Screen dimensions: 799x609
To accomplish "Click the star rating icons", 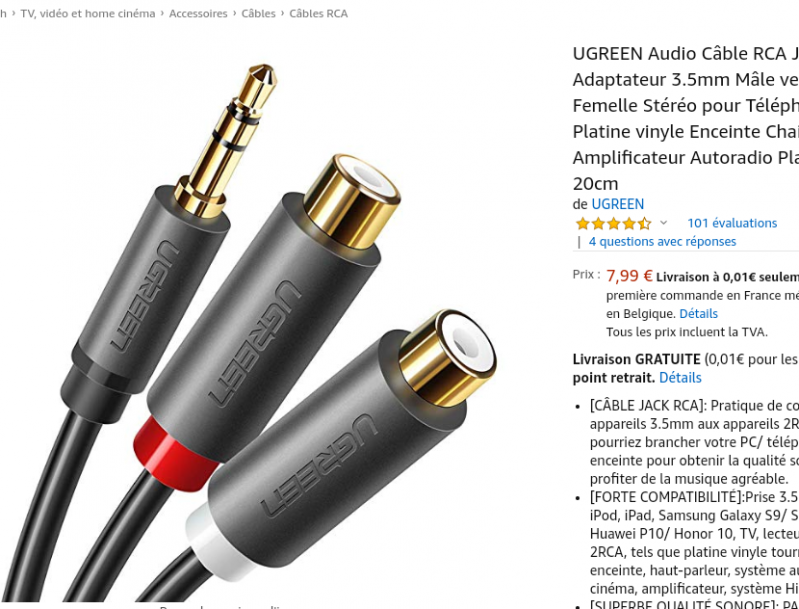I will tap(614, 223).
